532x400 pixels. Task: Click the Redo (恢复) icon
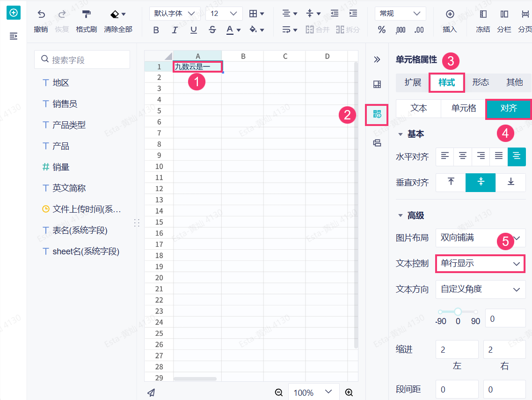point(62,14)
